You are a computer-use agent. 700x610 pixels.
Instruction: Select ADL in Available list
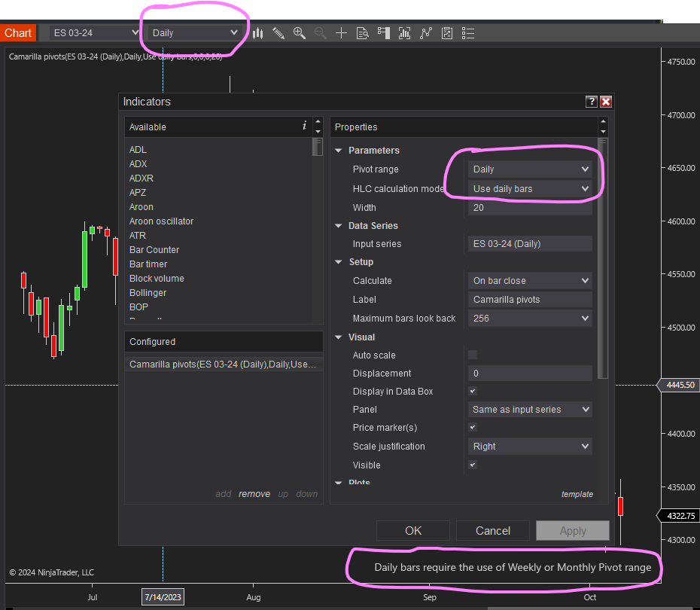tap(138, 150)
